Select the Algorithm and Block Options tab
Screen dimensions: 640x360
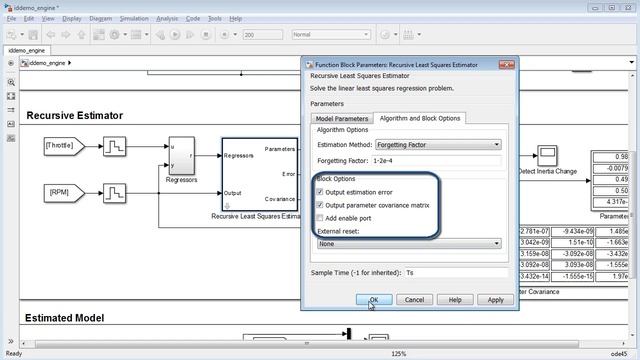point(420,118)
